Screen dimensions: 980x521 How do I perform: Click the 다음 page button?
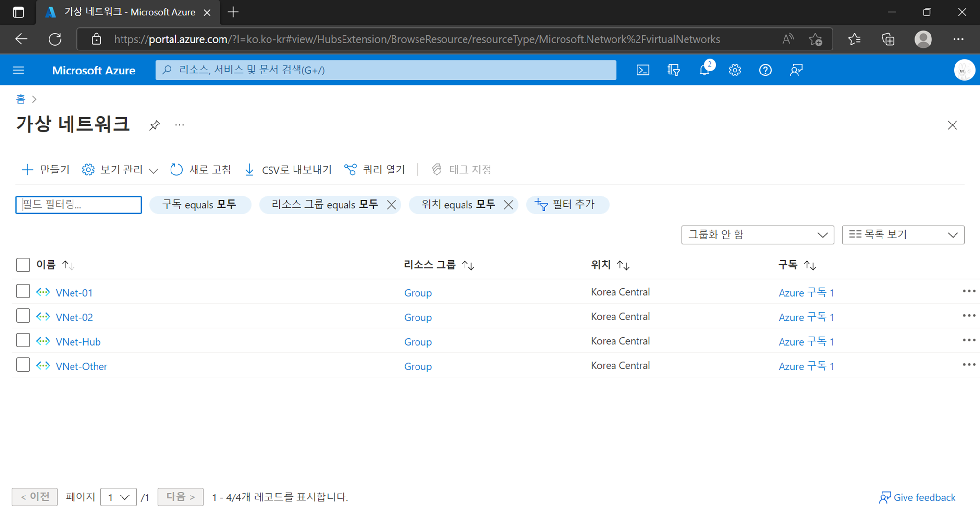[x=180, y=497]
